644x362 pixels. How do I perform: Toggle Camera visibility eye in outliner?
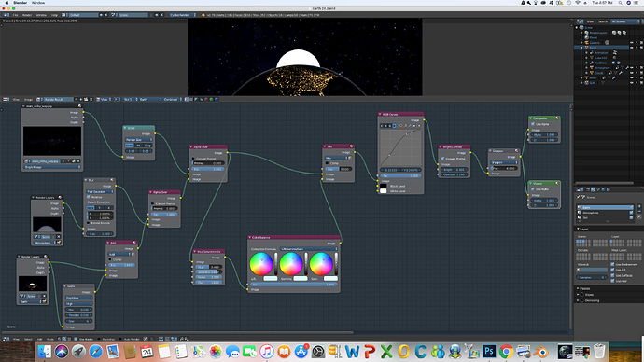click(632, 42)
